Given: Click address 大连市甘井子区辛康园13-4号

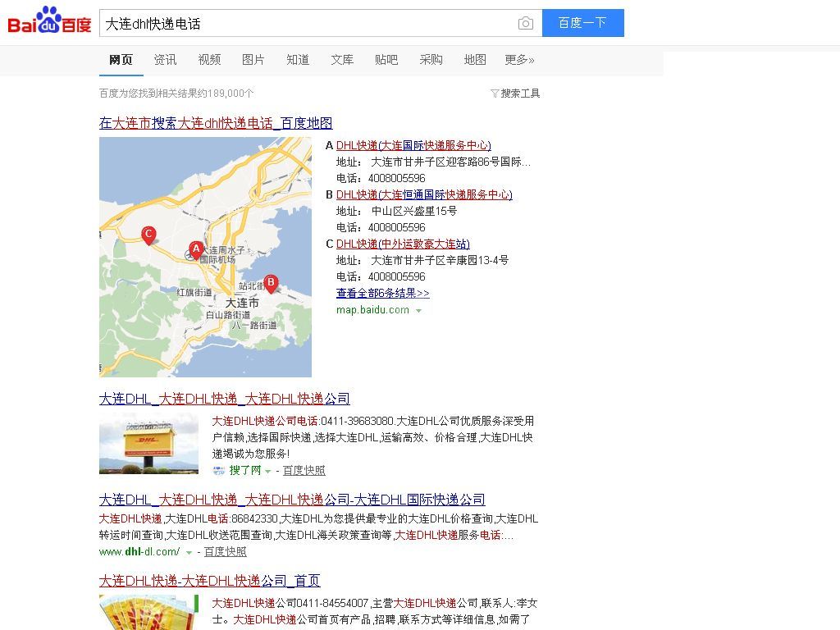Looking at the screenshot, I should [x=440, y=261].
